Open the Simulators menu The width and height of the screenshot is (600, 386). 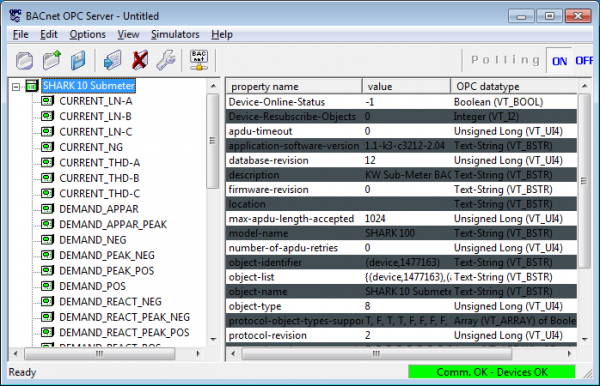[175, 34]
